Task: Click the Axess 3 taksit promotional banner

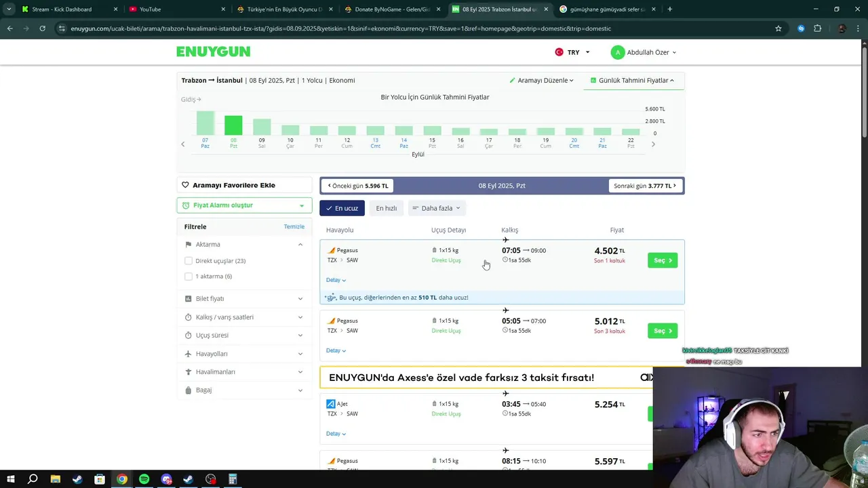Action: (x=486, y=378)
